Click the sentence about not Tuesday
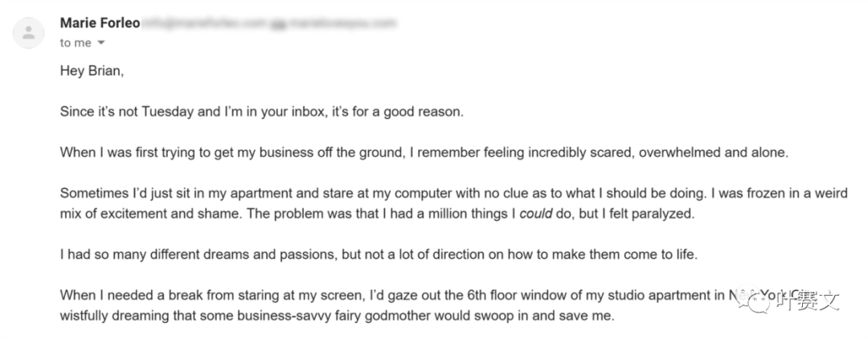The width and height of the screenshot is (868, 339). (261, 112)
